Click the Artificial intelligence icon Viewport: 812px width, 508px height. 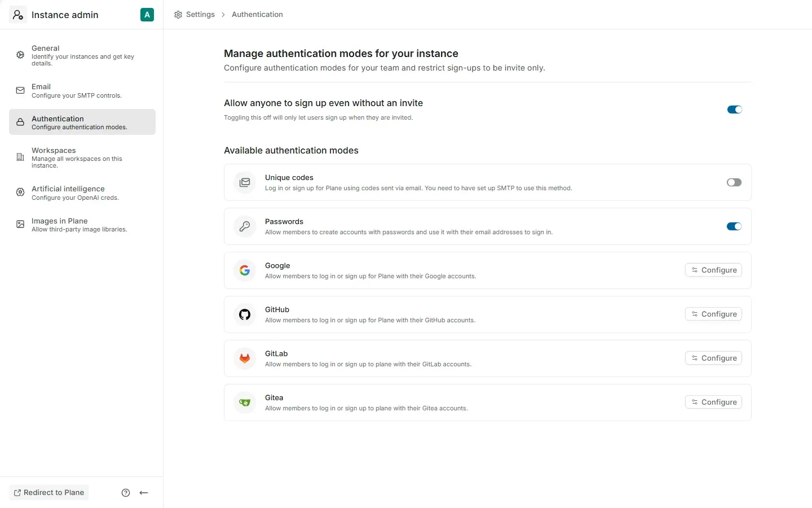pyautogui.click(x=20, y=192)
